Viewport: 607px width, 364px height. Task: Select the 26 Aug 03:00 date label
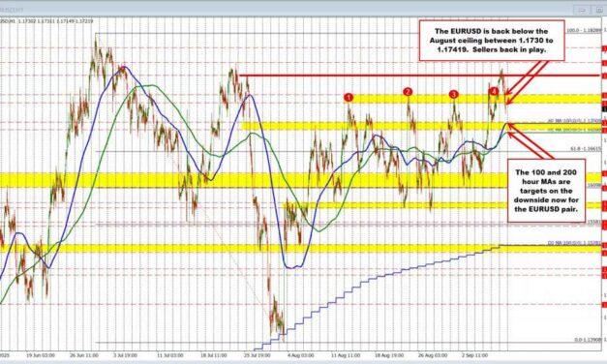point(433,355)
